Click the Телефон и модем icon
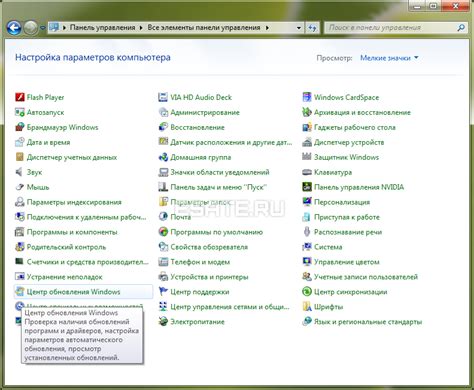The height and width of the screenshot is (390, 474). (163, 262)
